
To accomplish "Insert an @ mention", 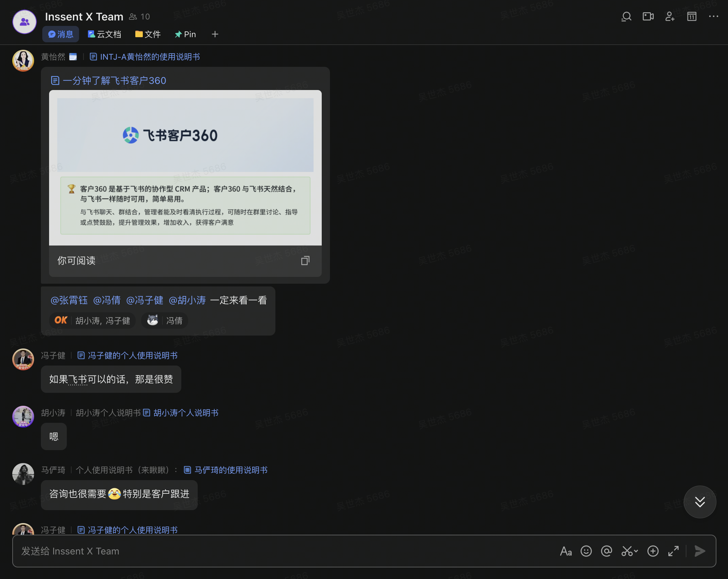I will [607, 551].
